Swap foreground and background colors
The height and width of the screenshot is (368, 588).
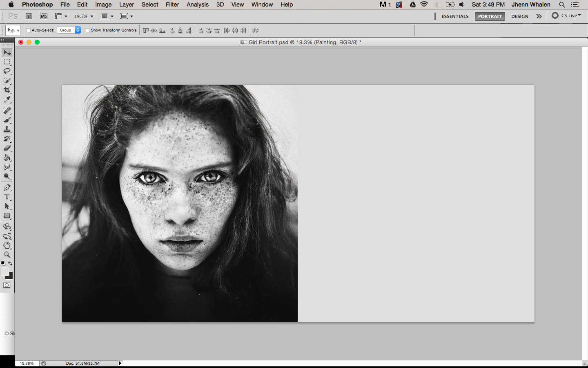(11, 263)
